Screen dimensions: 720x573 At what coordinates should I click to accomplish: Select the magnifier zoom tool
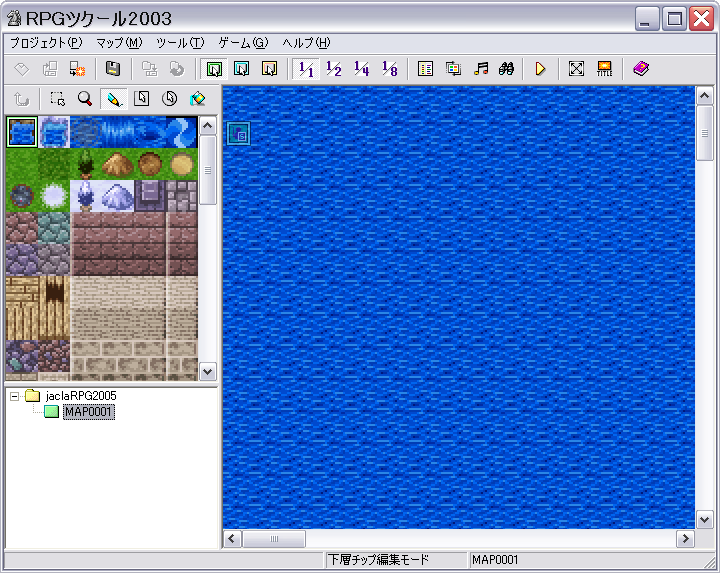click(85, 99)
